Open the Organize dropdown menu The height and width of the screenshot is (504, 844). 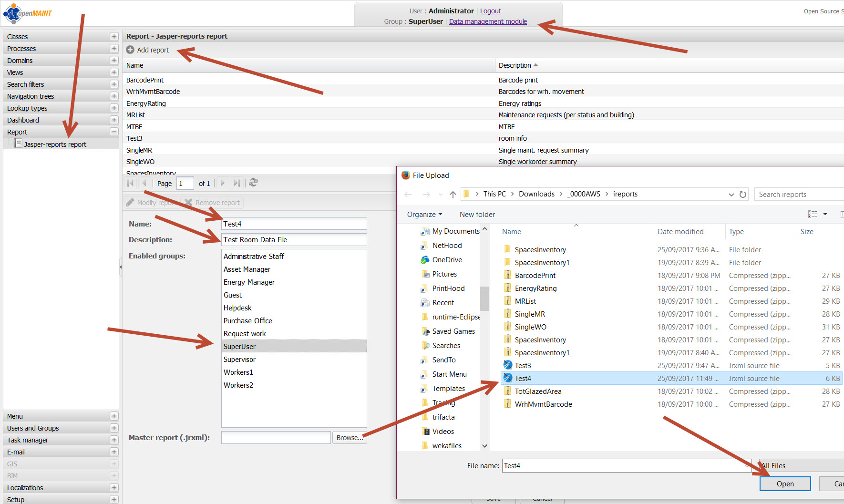click(x=424, y=215)
